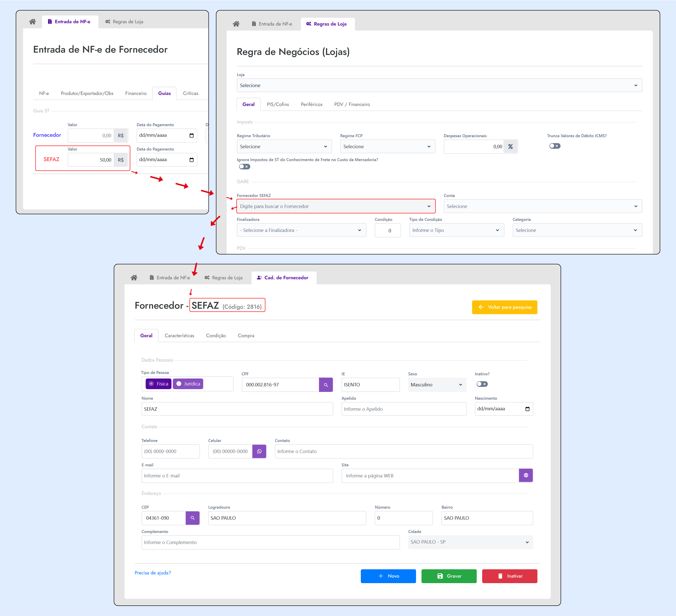Click home icon in Cad. de Fornecedor window
Viewport: 676px width, 616px height.
point(134,278)
